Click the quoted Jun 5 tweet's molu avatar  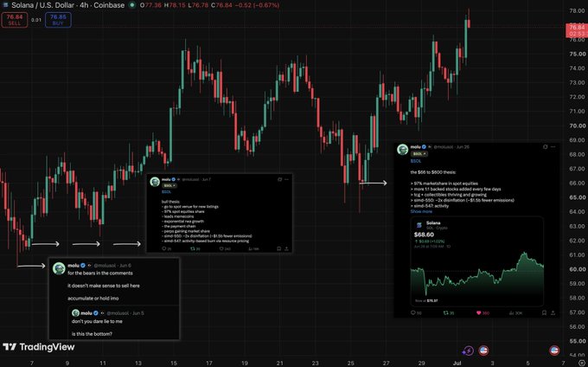75,312
